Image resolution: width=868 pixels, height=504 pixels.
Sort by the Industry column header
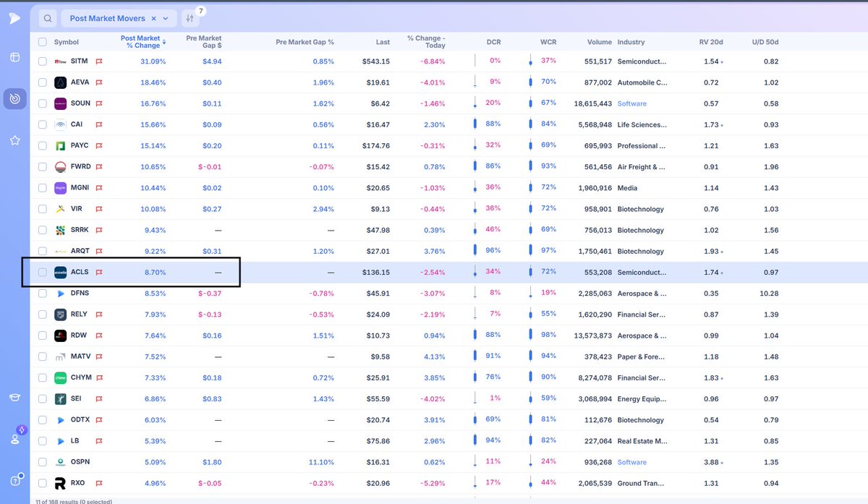[630, 42]
